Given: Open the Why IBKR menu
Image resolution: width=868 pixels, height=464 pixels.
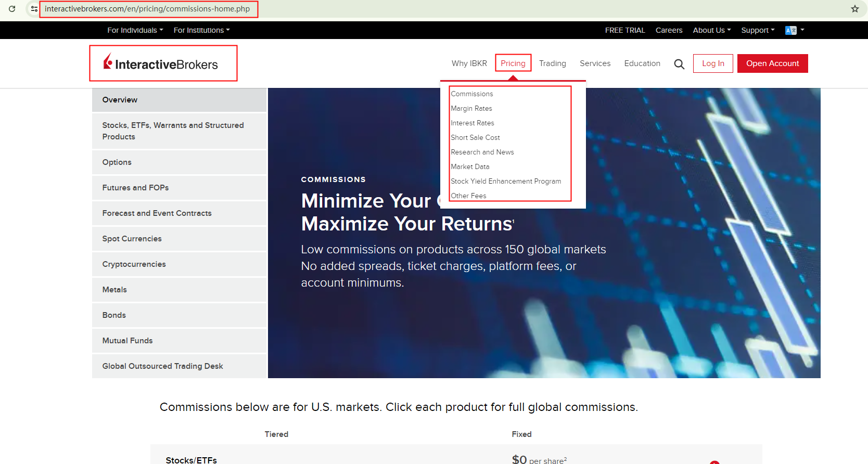Looking at the screenshot, I should [x=469, y=63].
